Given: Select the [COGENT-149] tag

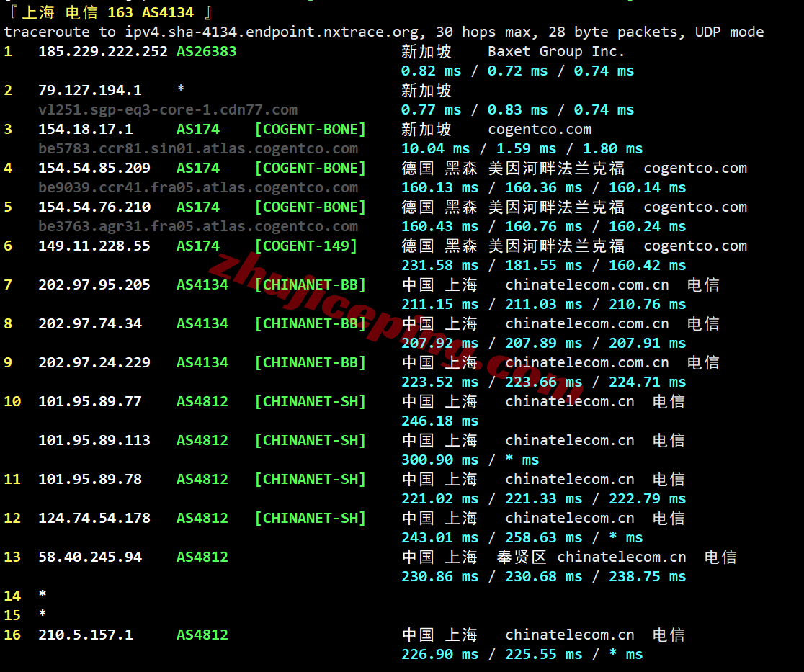Looking at the screenshot, I should coord(310,246).
